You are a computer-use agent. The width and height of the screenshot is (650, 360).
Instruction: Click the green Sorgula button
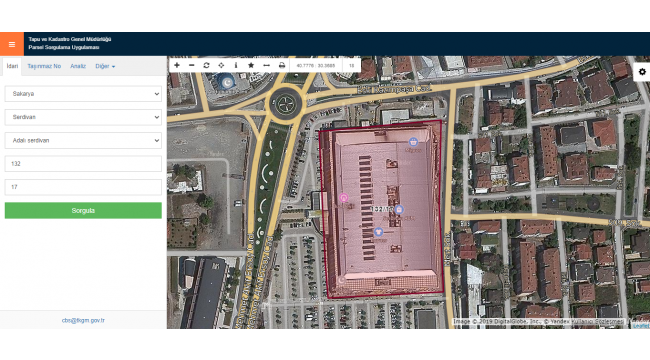(x=83, y=210)
